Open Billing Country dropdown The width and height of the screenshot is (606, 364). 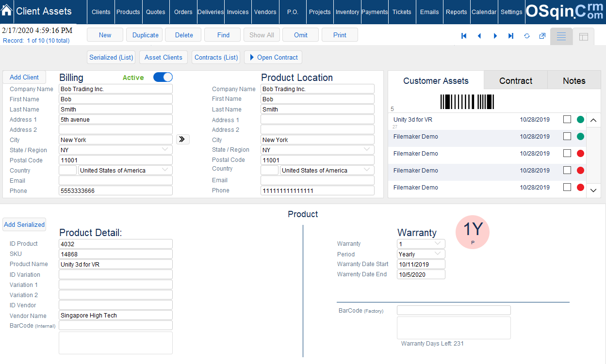click(x=165, y=170)
